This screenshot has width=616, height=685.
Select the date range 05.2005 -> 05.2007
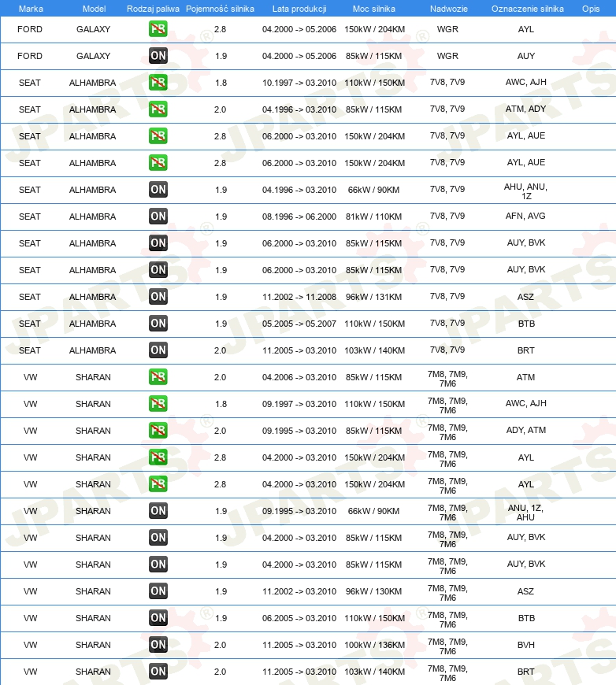(299, 324)
